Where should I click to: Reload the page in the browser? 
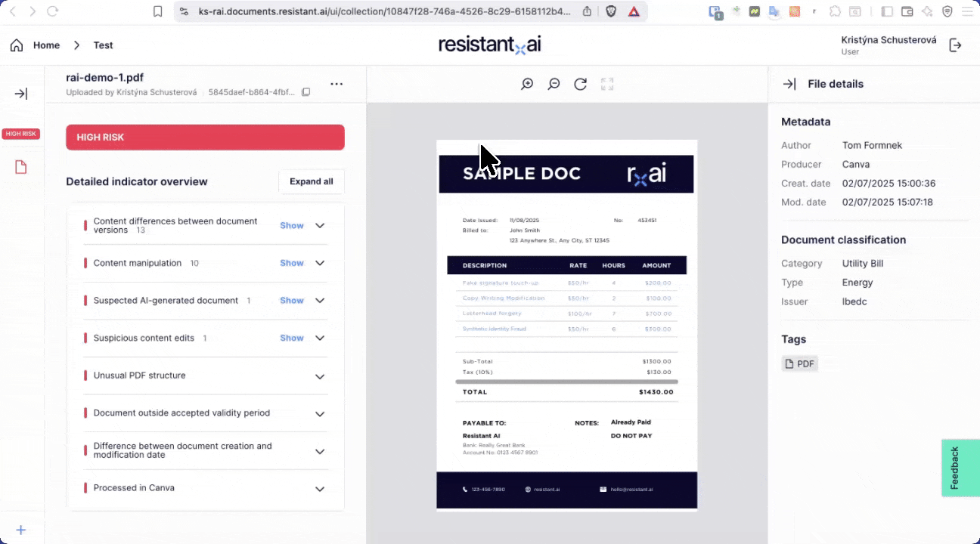click(x=52, y=11)
